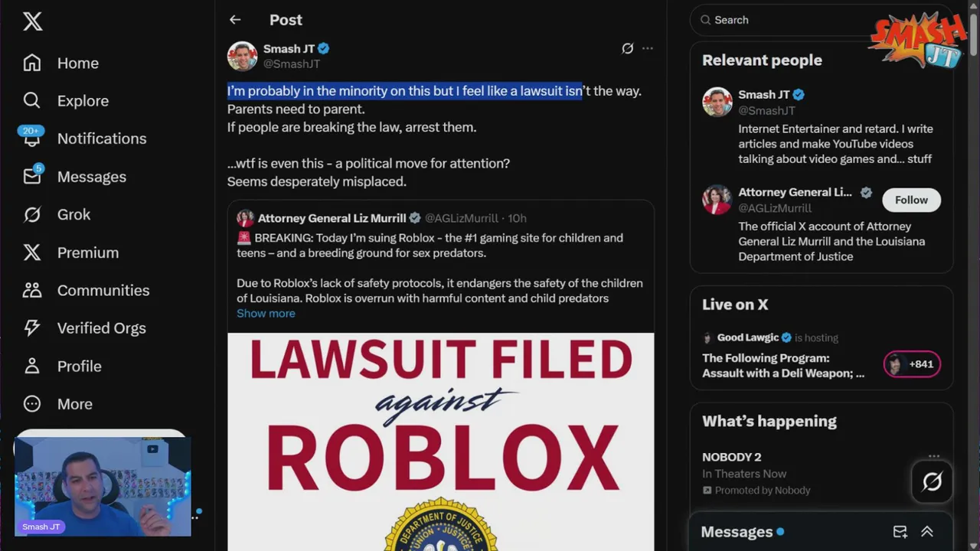Expand the Messages drawer with double chevron
Image resolution: width=980 pixels, height=551 pixels.
927,532
